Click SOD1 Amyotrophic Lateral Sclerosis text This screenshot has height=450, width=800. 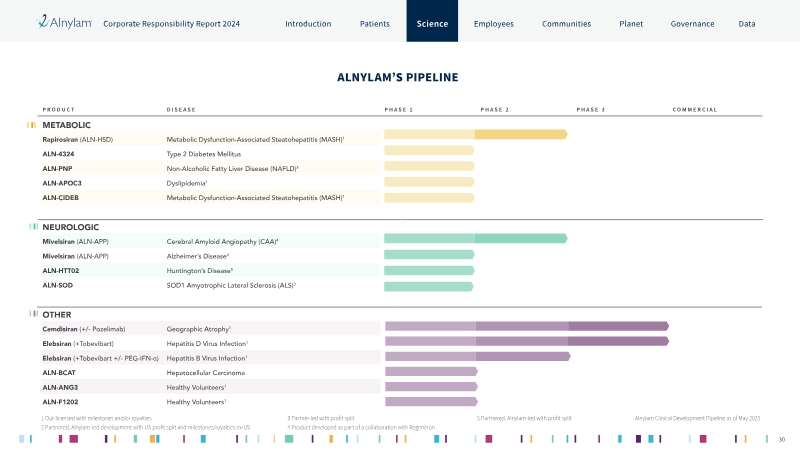tap(231, 285)
